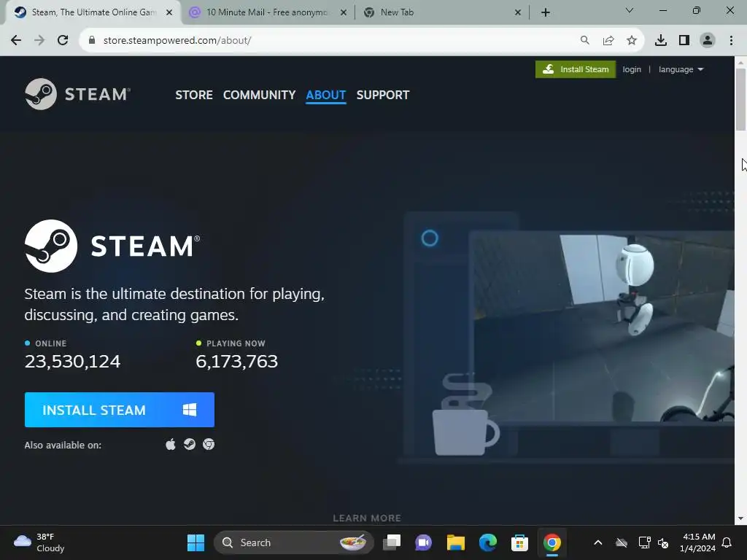Reload the Steam about page

click(x=63, y=41)
